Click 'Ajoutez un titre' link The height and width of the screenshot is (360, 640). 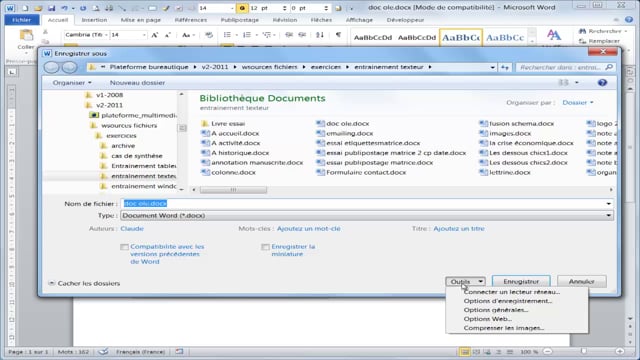click(459, 229)
